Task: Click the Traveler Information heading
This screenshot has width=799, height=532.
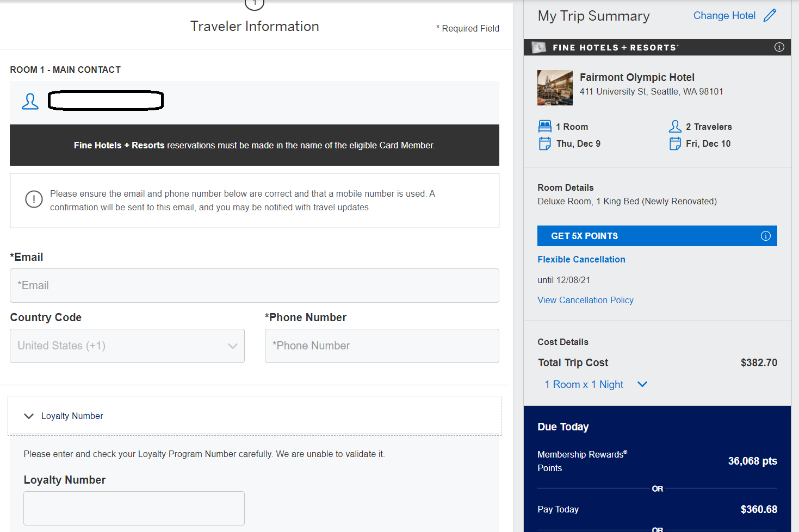Action: [x=255, y=26]
